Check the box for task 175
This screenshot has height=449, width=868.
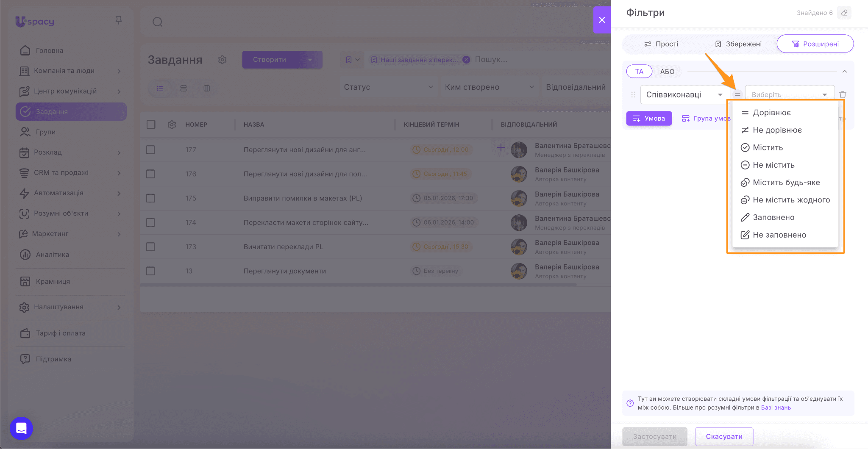pos(150,198)
